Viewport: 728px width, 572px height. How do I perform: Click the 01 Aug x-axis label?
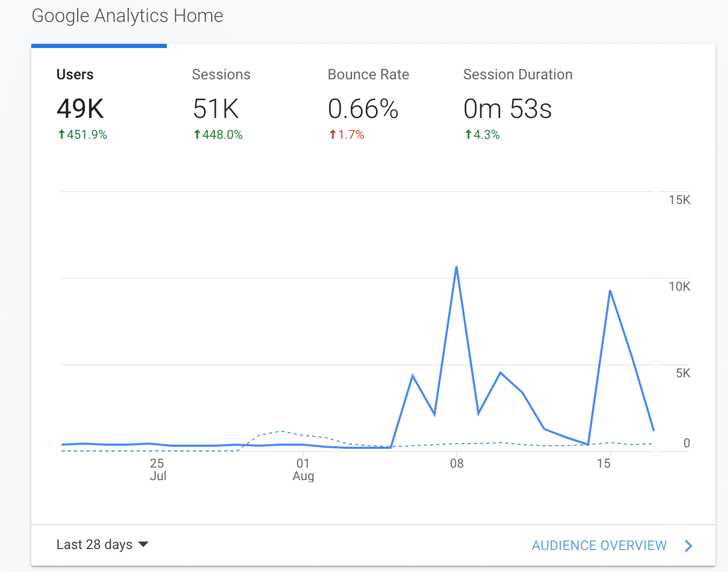click(x=303, y=469)
